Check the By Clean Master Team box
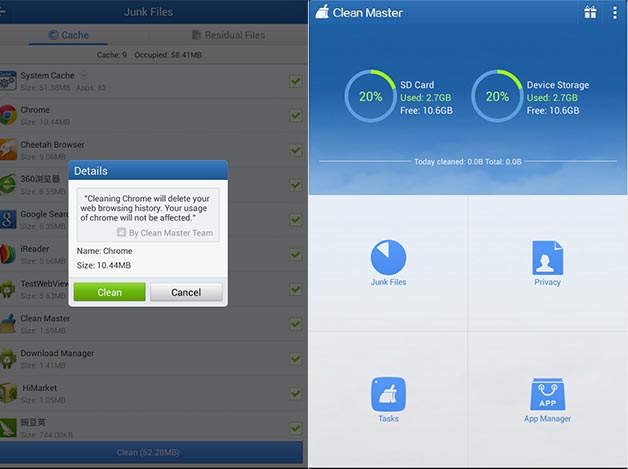 (x=121, y=232)
